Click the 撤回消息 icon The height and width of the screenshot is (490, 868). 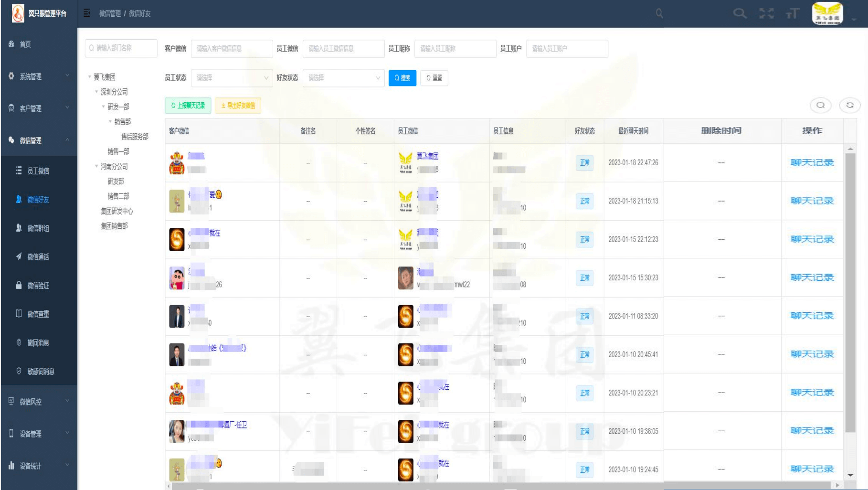19,342
